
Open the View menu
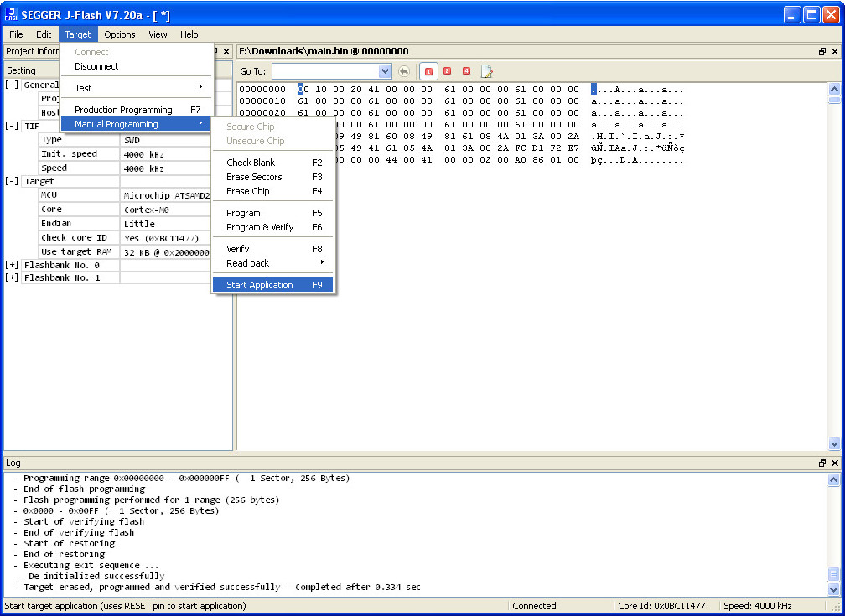pyautogui.click(x=158, y=34)
